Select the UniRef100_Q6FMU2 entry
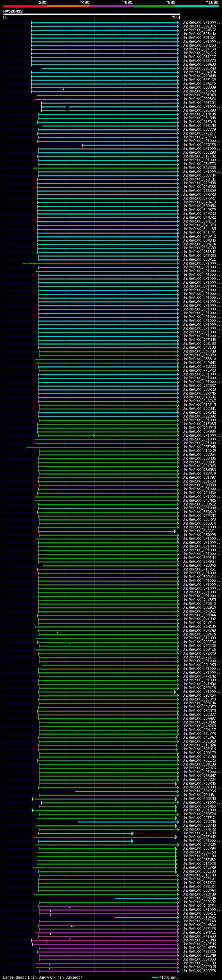This screenshot has width=222, height=980. point(199,837)
